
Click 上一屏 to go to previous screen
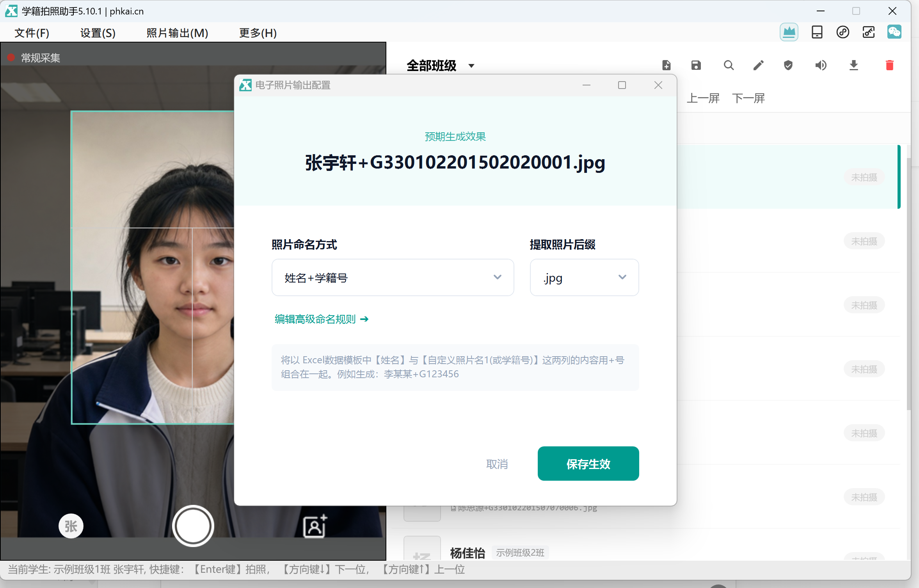[x=703, y=98]
